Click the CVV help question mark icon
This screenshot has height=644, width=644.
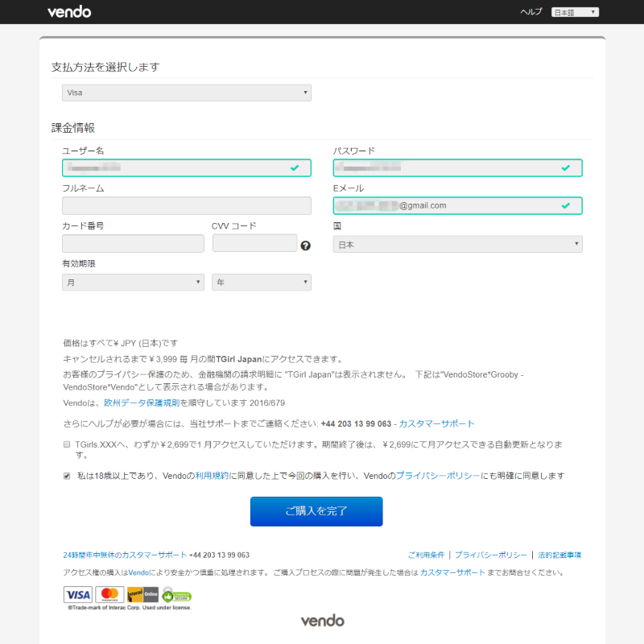pyautogui.click(x=306, y=246)
